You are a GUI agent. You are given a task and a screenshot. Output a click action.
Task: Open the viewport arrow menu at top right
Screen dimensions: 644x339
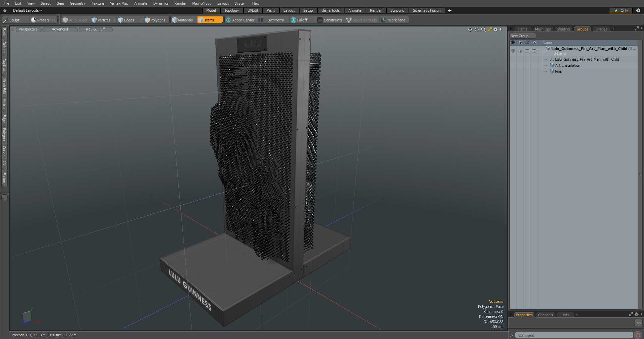[x=501, y=29]
